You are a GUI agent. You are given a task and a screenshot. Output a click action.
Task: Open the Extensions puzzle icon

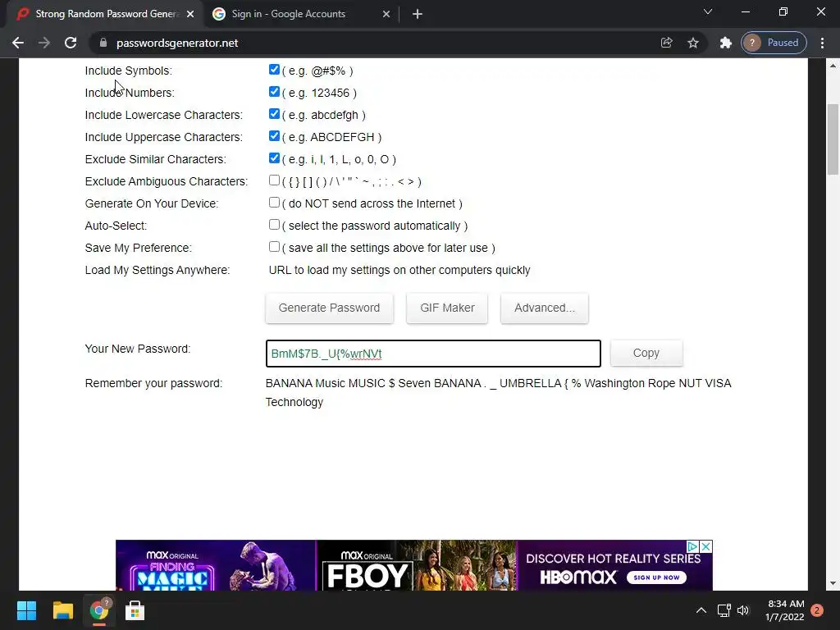[725, 43]
